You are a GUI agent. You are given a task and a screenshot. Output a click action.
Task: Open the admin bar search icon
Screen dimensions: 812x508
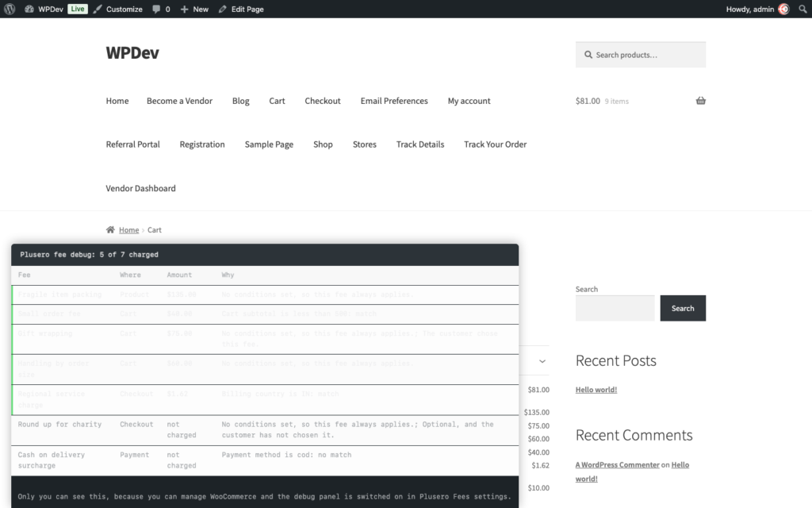coord(802,9)
